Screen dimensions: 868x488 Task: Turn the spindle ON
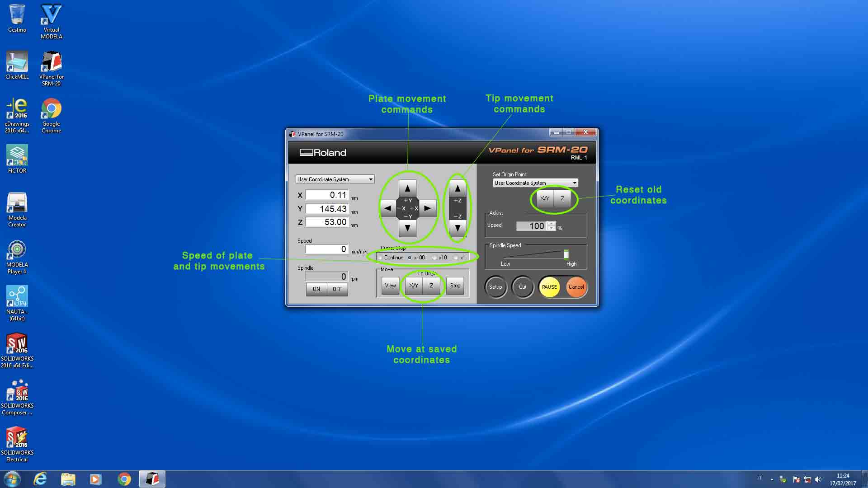tap(316, 289)
